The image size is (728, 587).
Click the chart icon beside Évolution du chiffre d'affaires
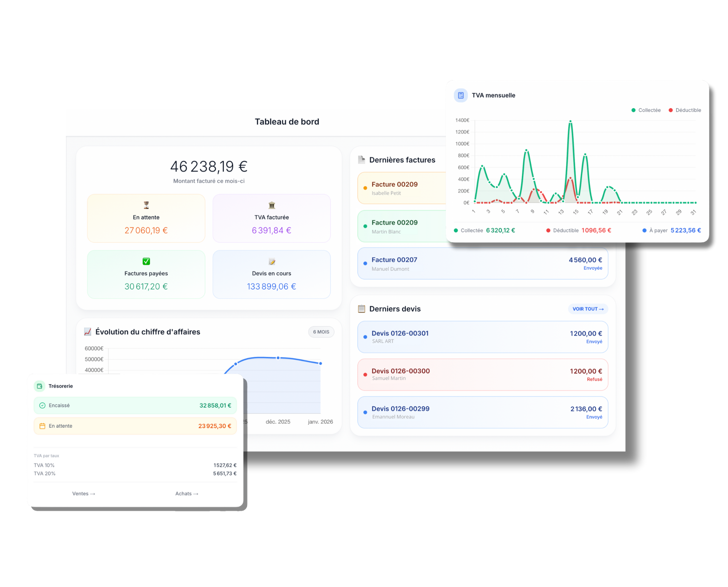coord(87,332)
